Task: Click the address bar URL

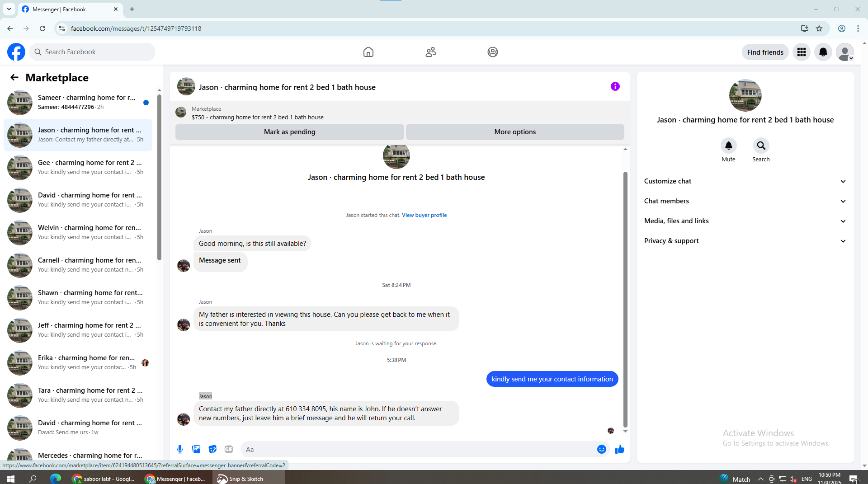Action: (136, 28)
